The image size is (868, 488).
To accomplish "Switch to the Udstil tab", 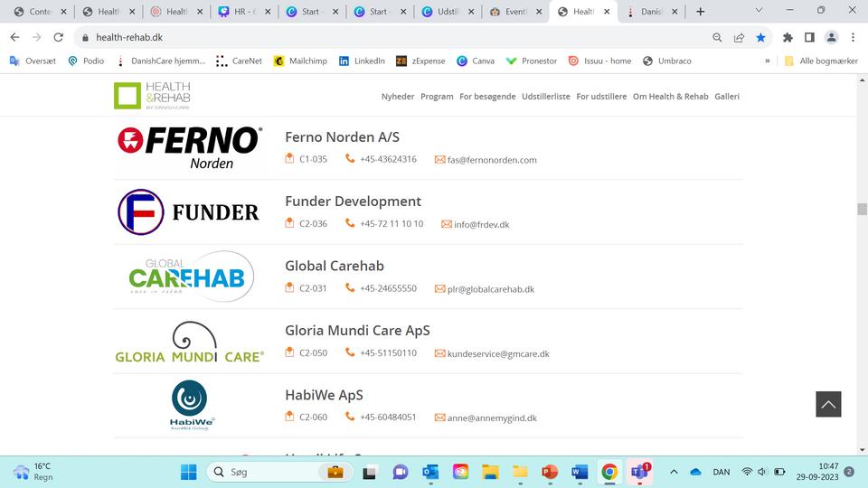I will click(446, 12).
